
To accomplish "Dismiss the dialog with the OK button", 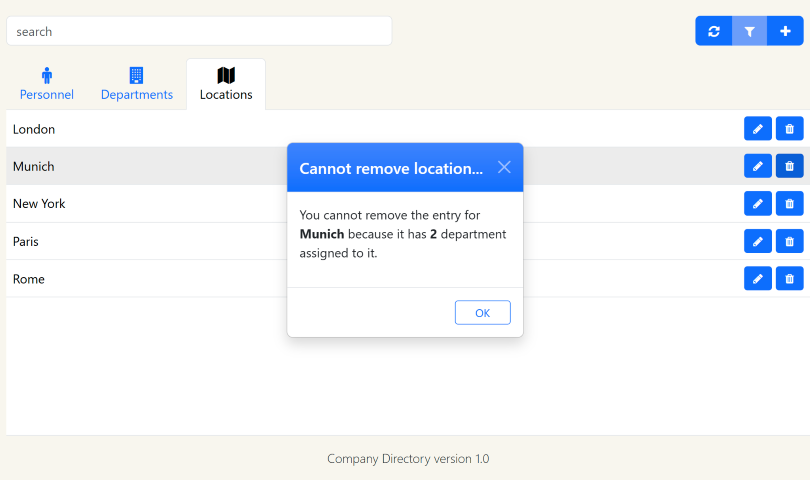I will point(482,313).
